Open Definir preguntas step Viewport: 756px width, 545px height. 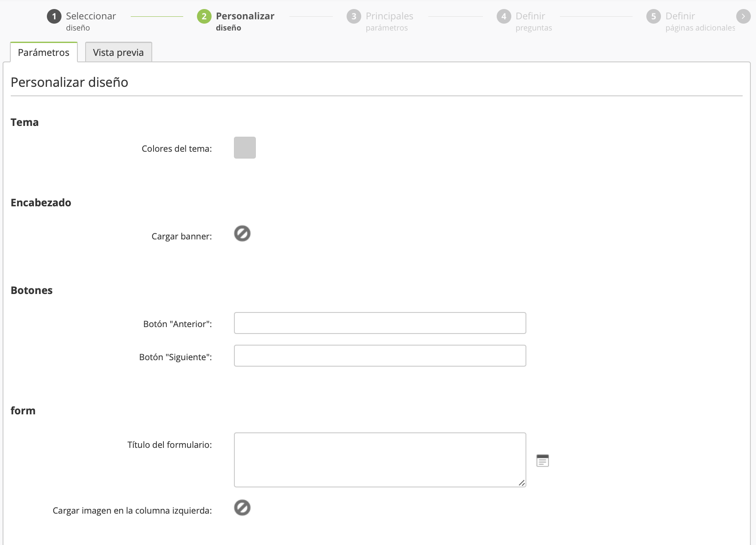click(x=533, y=21)
